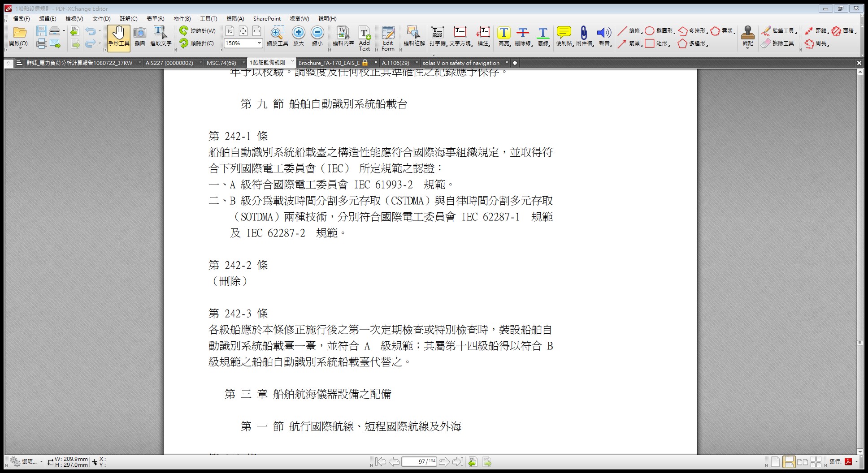Screen dimensions: 868x473
Task: Go to next page arrow button
Action: point(444,462)
